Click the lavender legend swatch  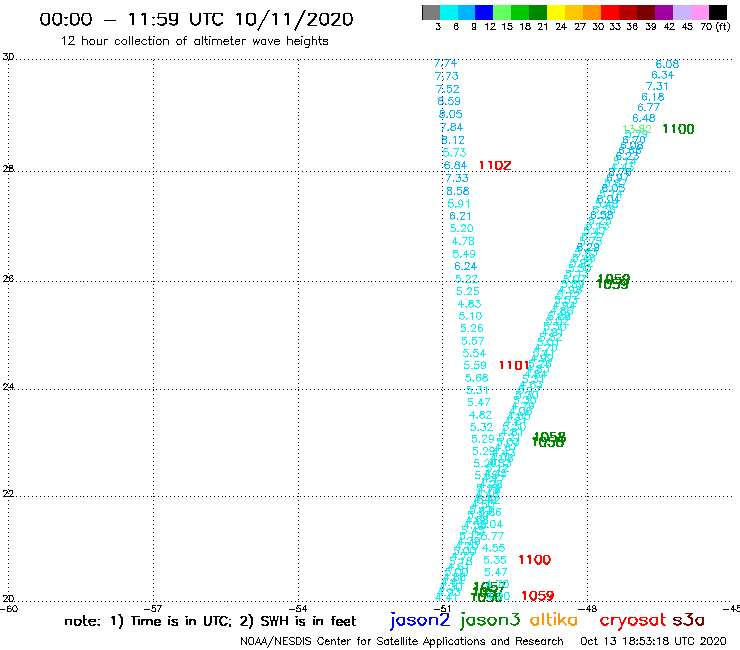point(681,12)
